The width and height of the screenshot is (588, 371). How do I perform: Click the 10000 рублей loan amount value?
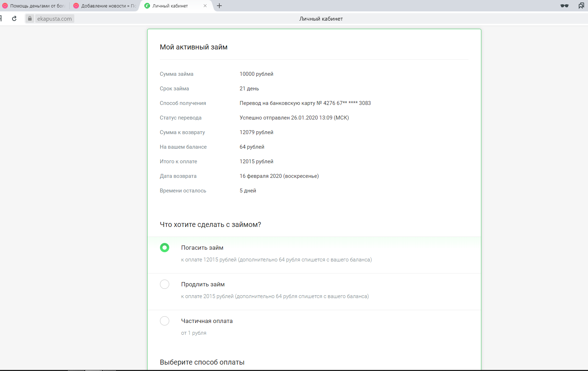point(256,74)
